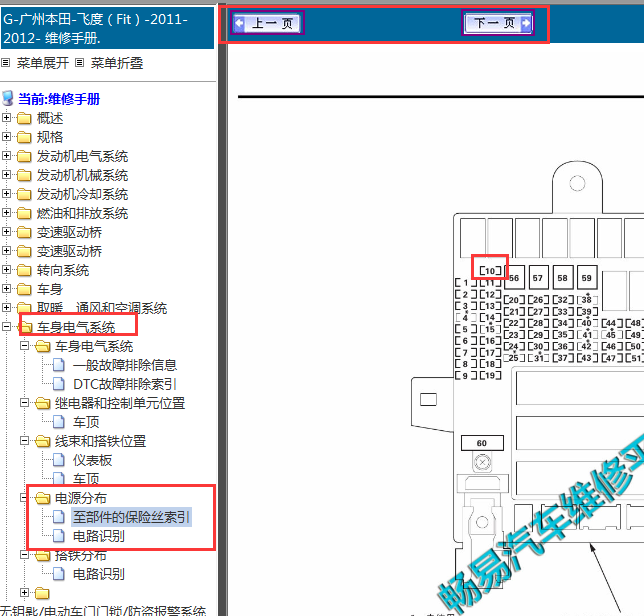The image size is (644, 616).
Task: Expand the 燃油和排放系统 folder
Action: coord(6,212)
